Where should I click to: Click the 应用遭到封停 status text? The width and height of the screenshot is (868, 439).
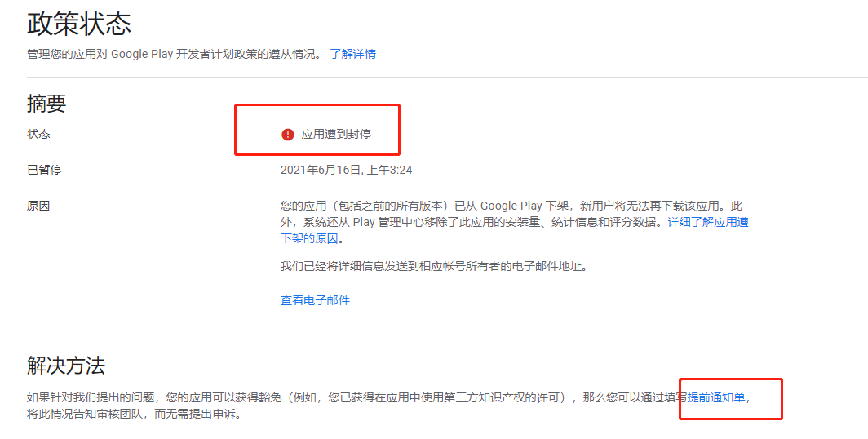pyautogui.click(x=336, y=135)
